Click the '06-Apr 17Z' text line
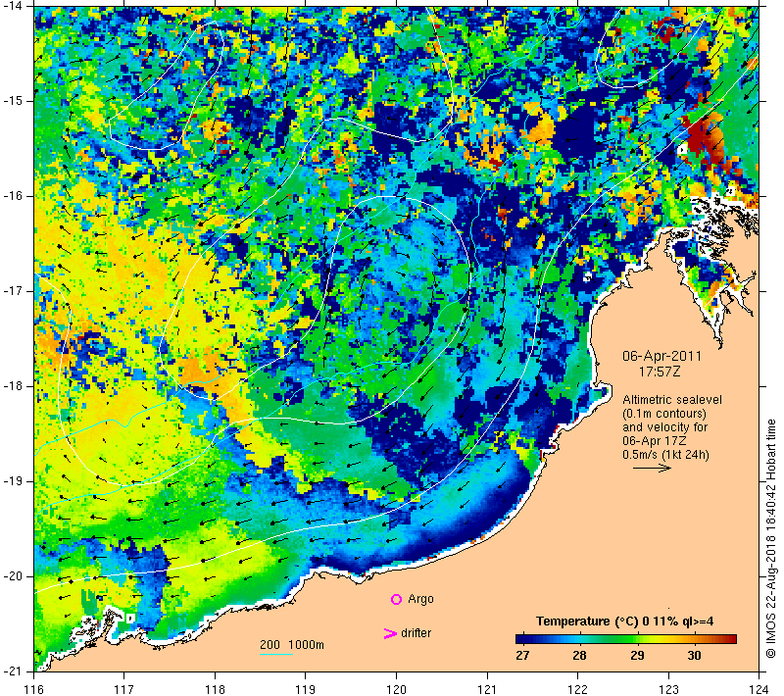 pyautogui.click(x=654, y=440)
